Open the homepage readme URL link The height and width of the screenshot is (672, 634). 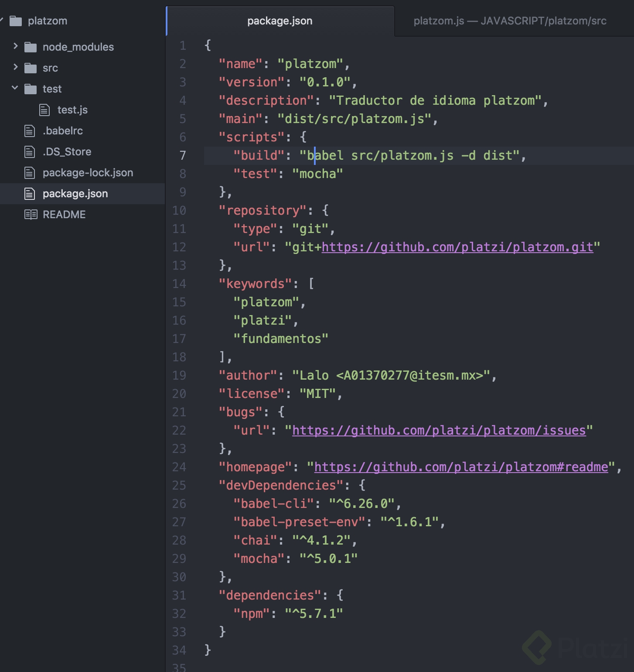pyautogui.click(x=461, y=467)
